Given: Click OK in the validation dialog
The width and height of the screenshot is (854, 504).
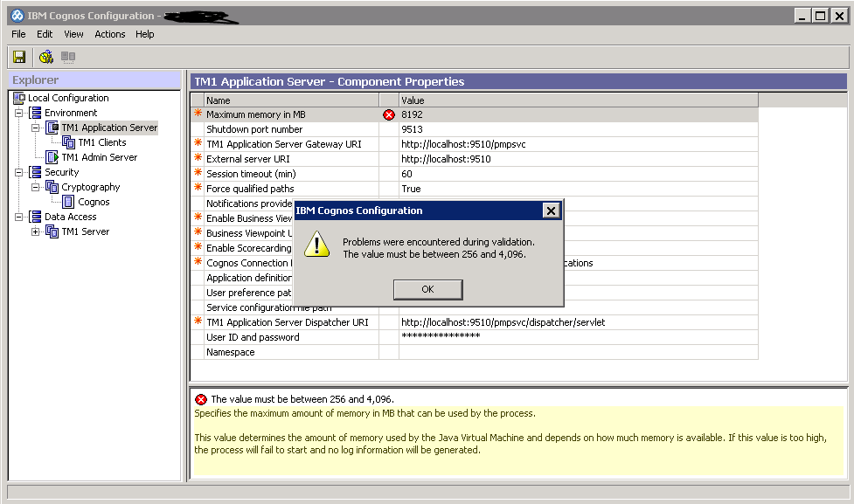Looking at the screenshot, I should (428, 289).
